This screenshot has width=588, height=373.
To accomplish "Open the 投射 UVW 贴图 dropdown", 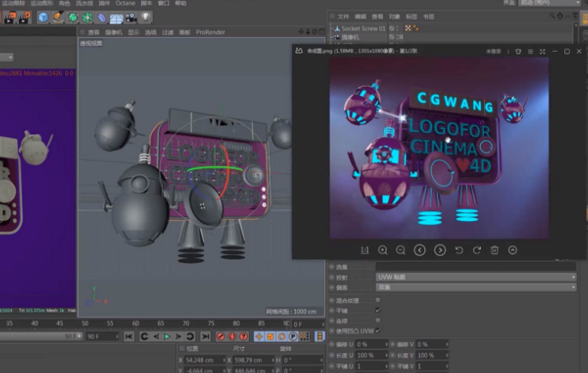I will coord(476,277).
